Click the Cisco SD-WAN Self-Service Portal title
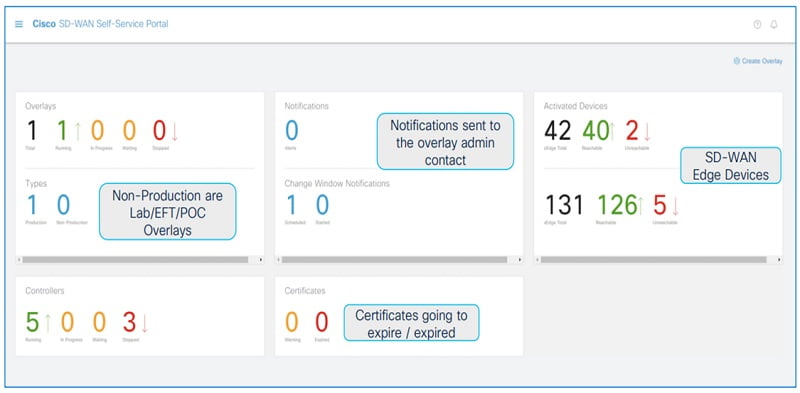800x393 pixels. click(x=101, y=24)
